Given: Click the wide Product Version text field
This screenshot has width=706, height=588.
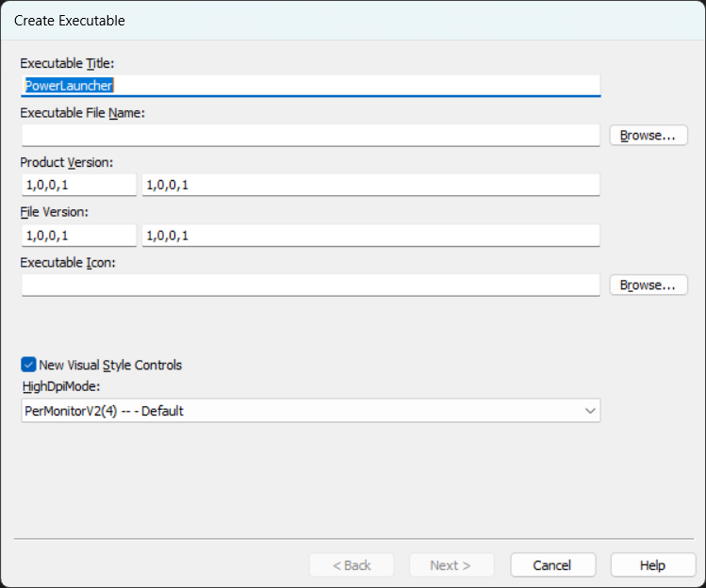Looking at the screenshot, I should (370, 185).
